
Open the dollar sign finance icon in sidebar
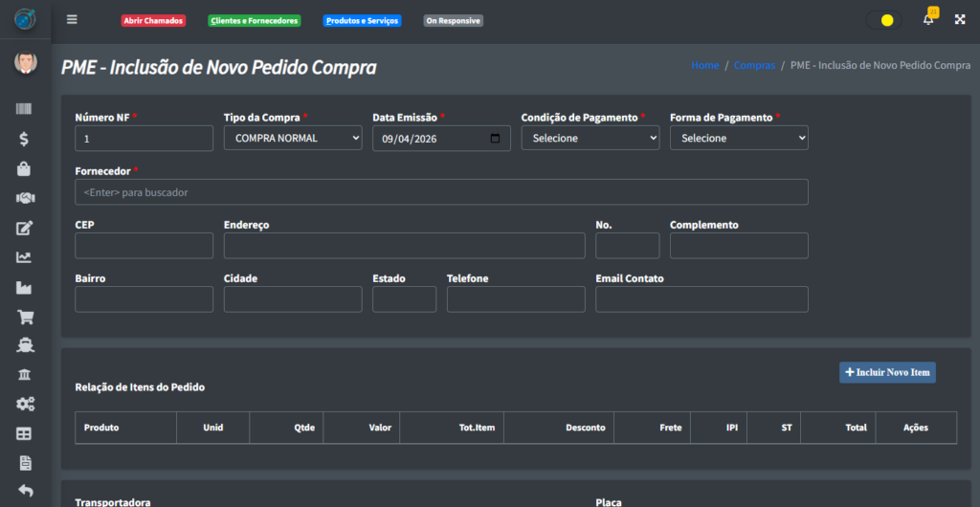25,139
